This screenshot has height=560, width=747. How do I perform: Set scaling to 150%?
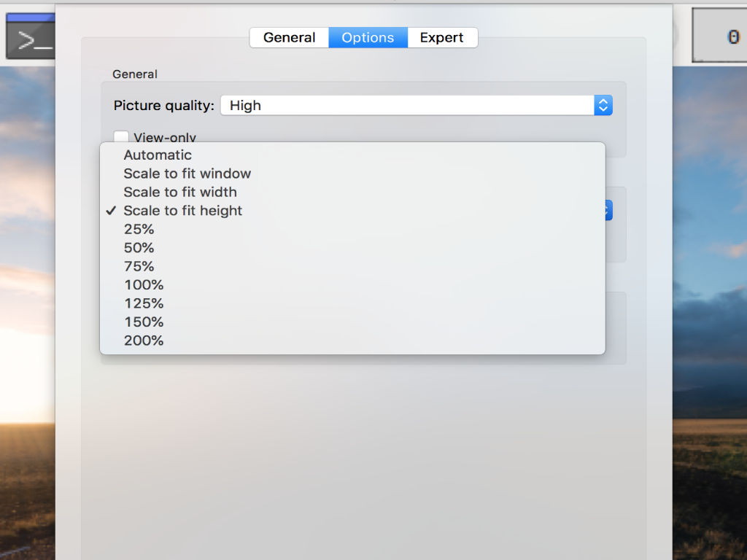coord(352,322)
